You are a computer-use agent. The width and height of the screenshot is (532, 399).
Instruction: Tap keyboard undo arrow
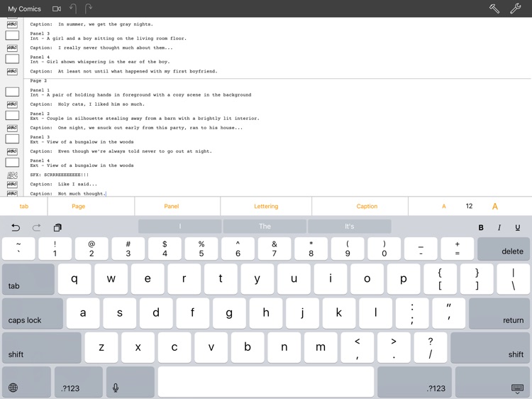16,227
